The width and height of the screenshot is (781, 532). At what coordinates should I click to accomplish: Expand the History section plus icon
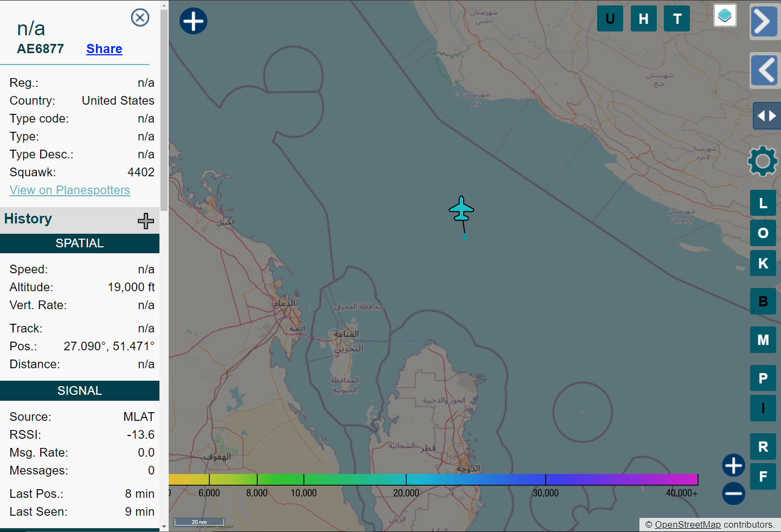coord(145,221)
